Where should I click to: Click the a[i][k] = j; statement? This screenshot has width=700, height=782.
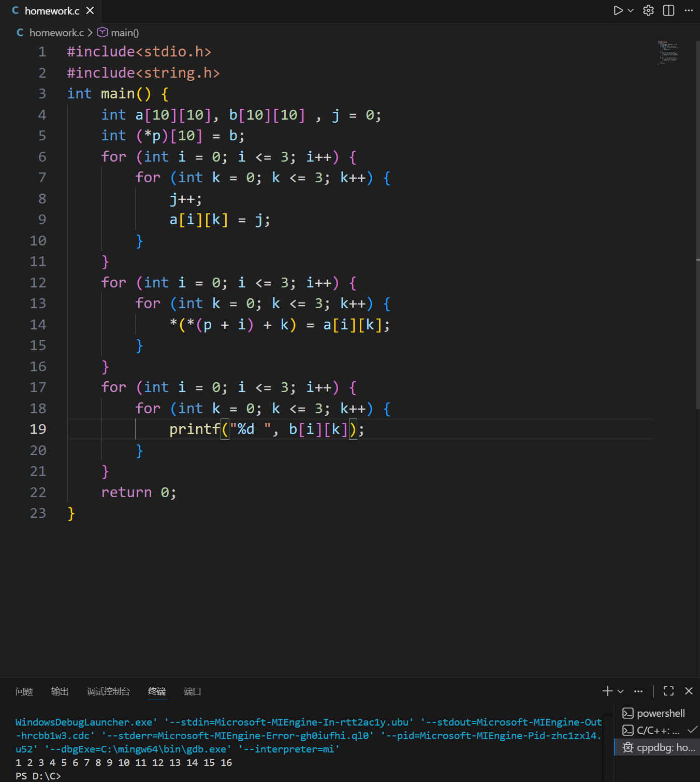tap(220, 220)
